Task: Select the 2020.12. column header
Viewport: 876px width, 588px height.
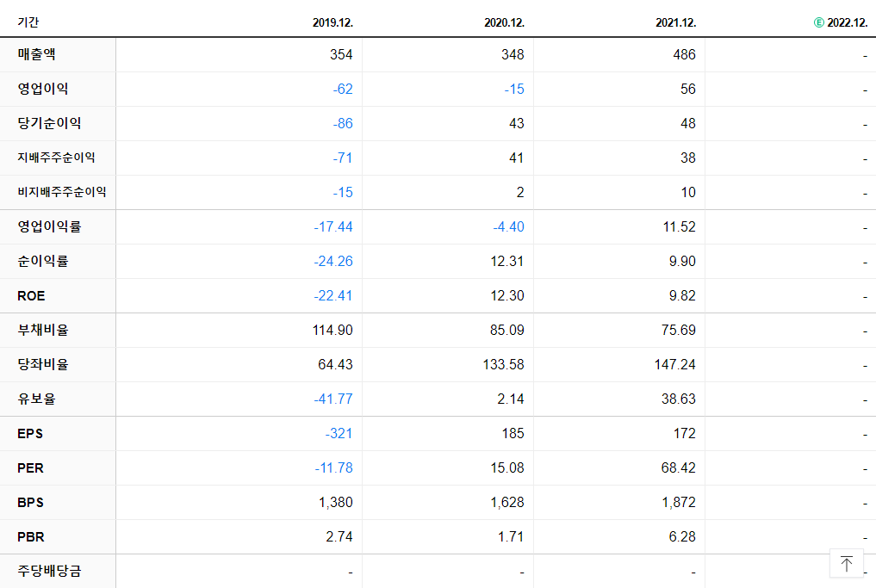Action: pyautogui.click(x=504, y=22)
